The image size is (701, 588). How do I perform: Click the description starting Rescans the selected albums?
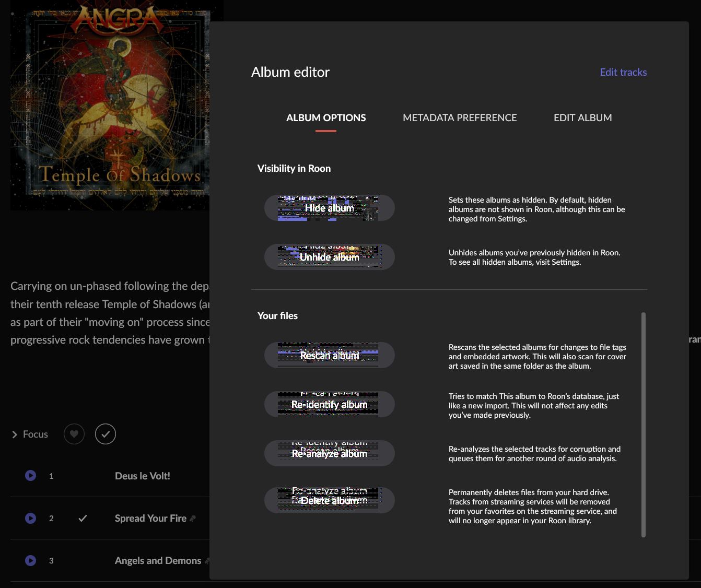[538, 357]
